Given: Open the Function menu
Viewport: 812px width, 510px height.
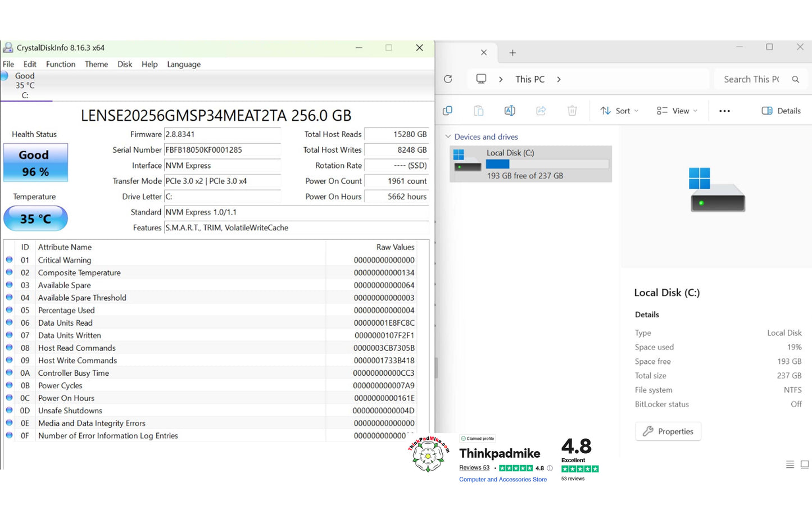Looking at the screenshot, I should point(61,64).
